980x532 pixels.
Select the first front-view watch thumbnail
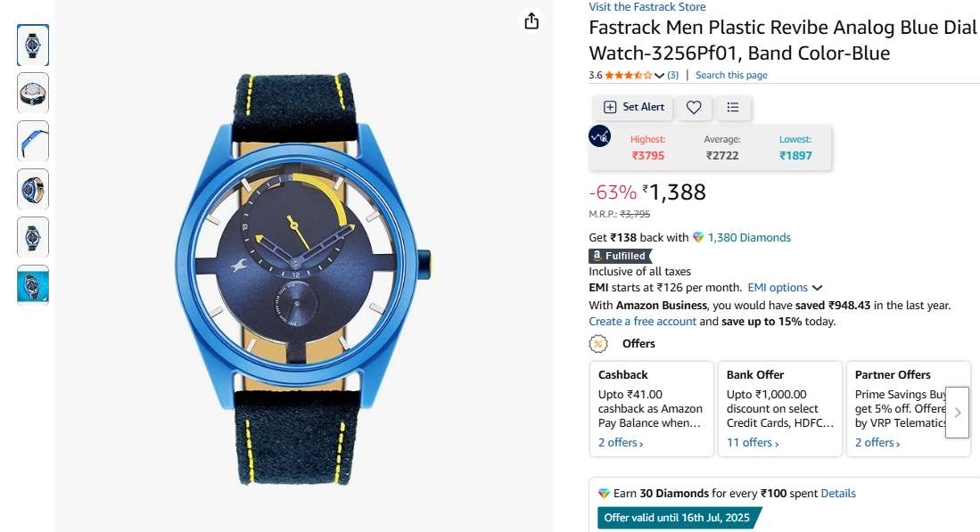pyautogui.click(x=33, y=45)
